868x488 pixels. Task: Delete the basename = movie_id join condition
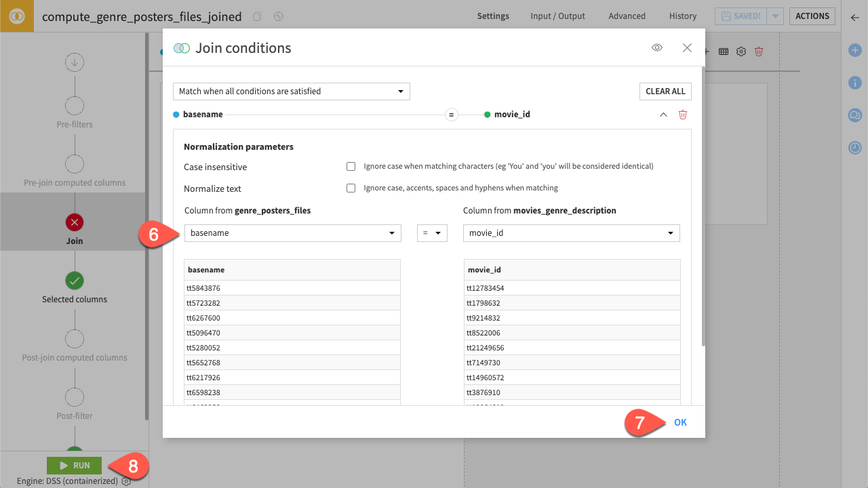[683, 115]
